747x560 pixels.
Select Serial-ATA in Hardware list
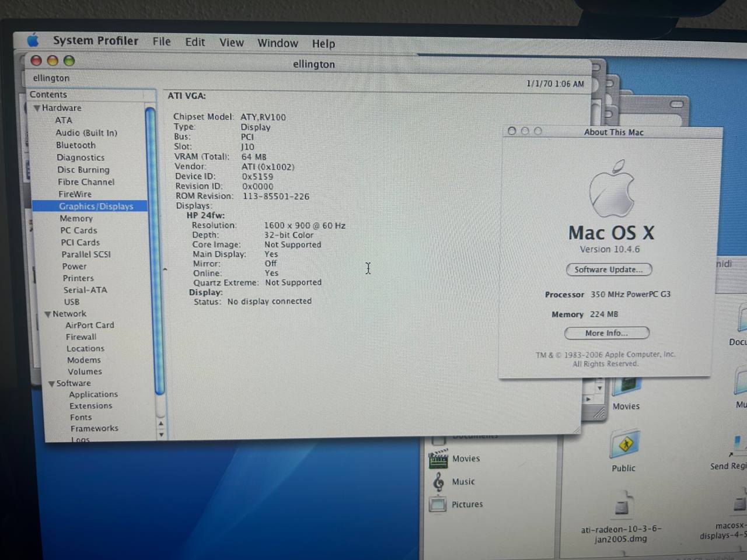click(85, 290)
